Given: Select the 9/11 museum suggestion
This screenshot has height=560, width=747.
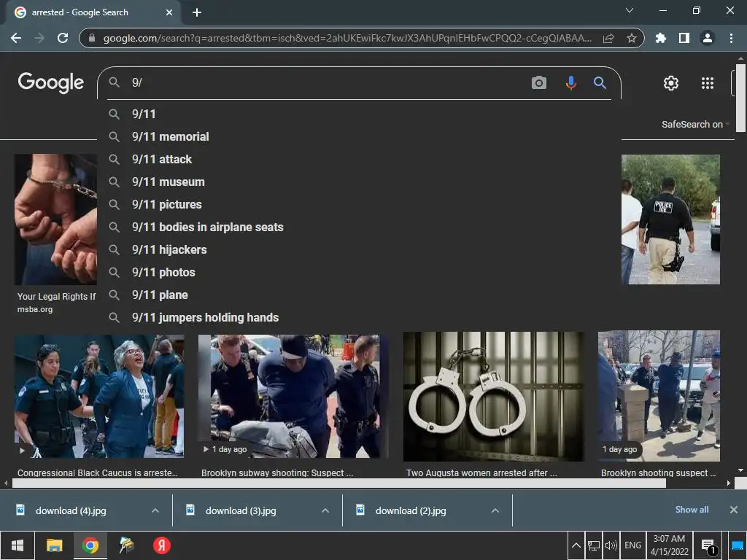Looking at the screenshot, I should (359, 182).
